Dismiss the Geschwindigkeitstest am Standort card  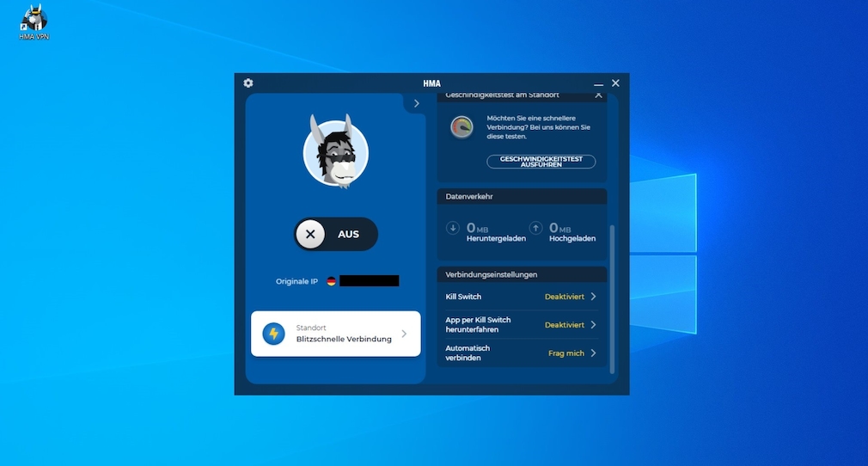(x=599, y=95)
